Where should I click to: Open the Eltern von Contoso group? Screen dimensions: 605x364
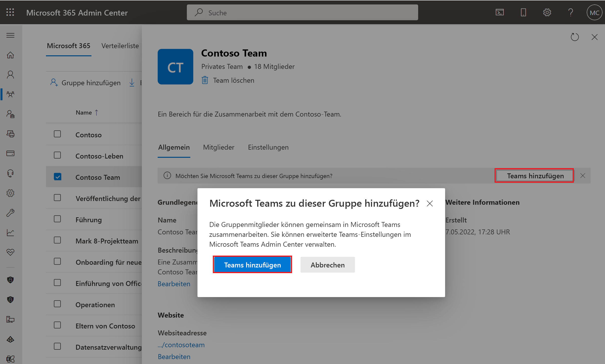105,326
